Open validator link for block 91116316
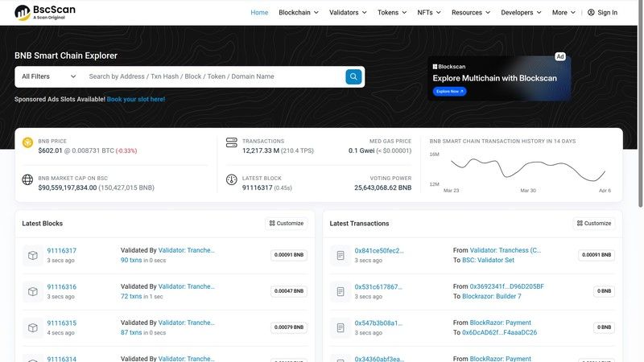644x362 pixels. pos(187,286)
